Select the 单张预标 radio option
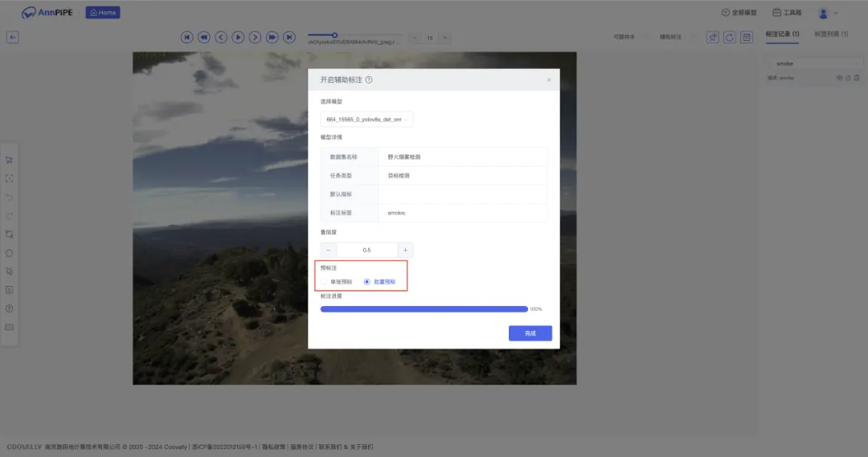 pos(325,282)
